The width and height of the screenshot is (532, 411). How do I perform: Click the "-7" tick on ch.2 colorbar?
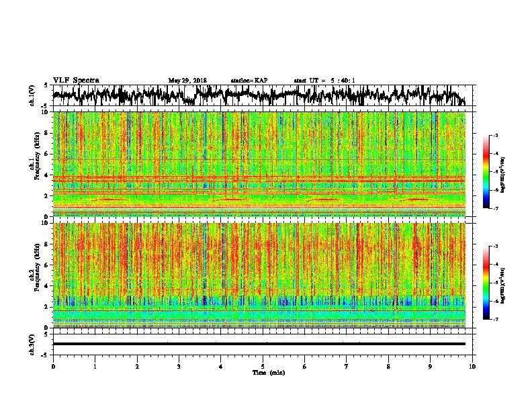(495, 319)
